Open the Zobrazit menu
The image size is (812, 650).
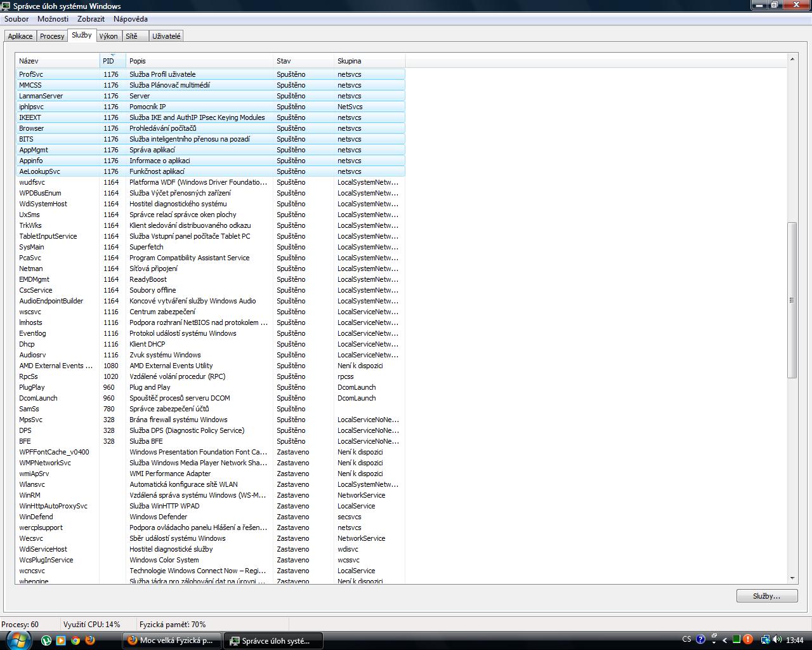(91, 19)
